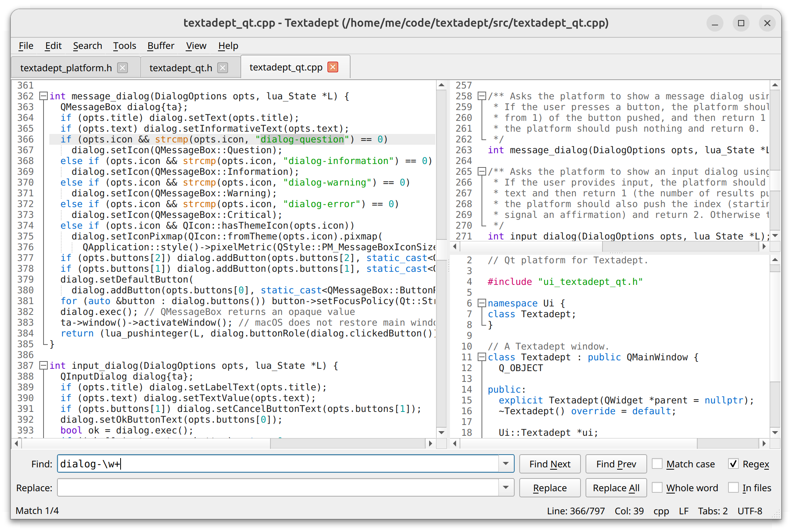The height and width of the screenshot is (532, 792).
Task: Fold the comment block at line 258
Action: coord(482,96)
